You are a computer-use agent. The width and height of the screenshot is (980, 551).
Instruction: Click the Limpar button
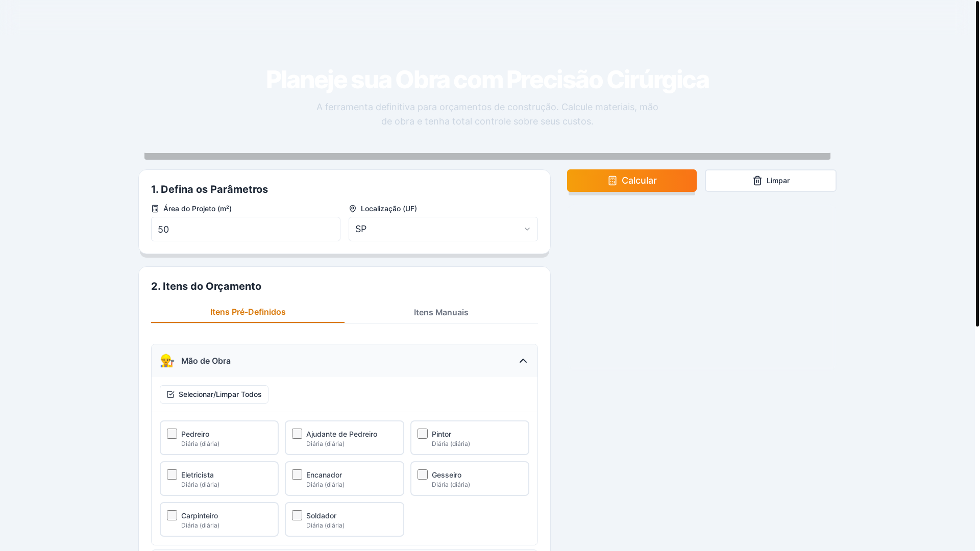(771, 181)
